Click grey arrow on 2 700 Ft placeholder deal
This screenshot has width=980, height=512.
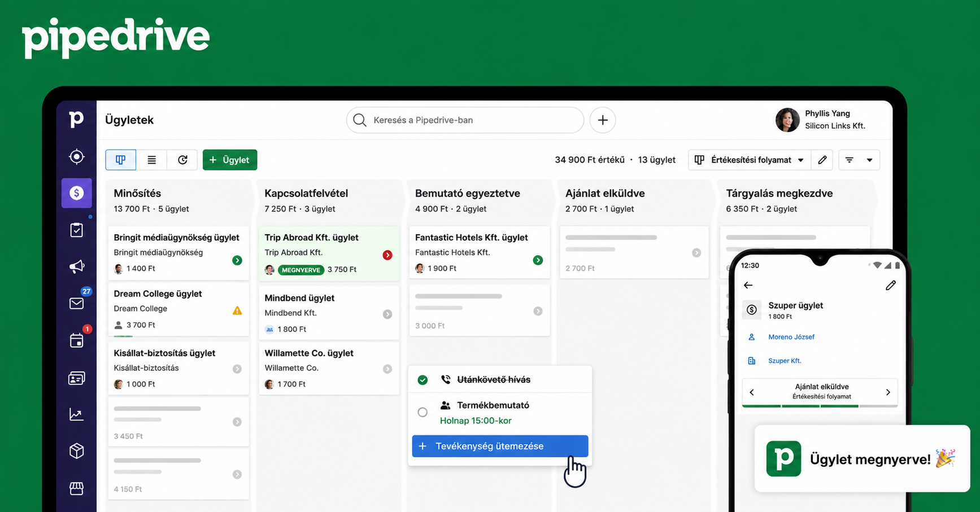696,253
